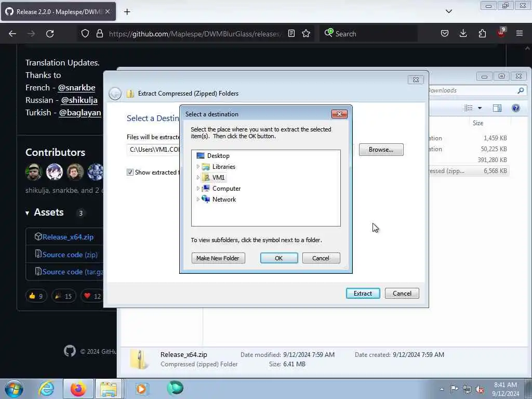Click Size column header in Explorer
532x399 pixels.
click(478, 123)
